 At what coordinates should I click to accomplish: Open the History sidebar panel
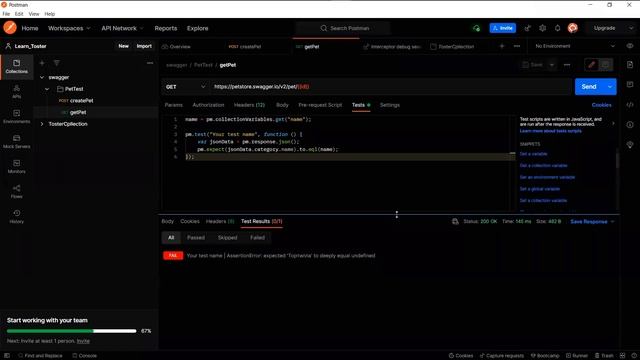coord(16,216)
